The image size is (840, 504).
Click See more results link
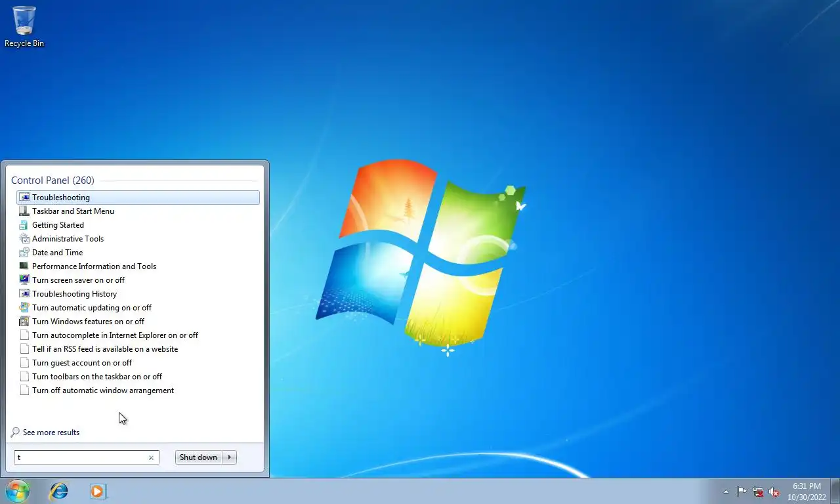click(x=51, y=432)
